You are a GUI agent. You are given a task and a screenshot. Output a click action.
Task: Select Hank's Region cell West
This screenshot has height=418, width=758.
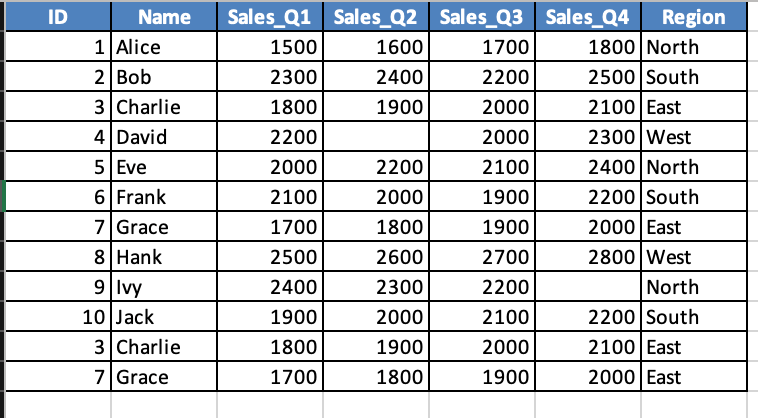point(694,257)
